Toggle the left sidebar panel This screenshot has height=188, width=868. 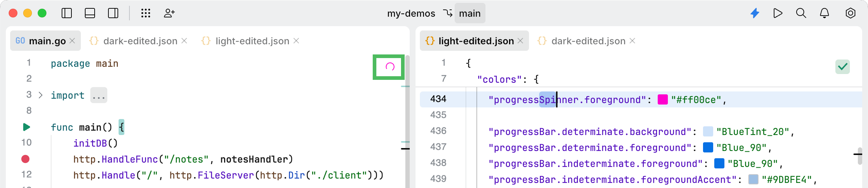pos(67,13)
